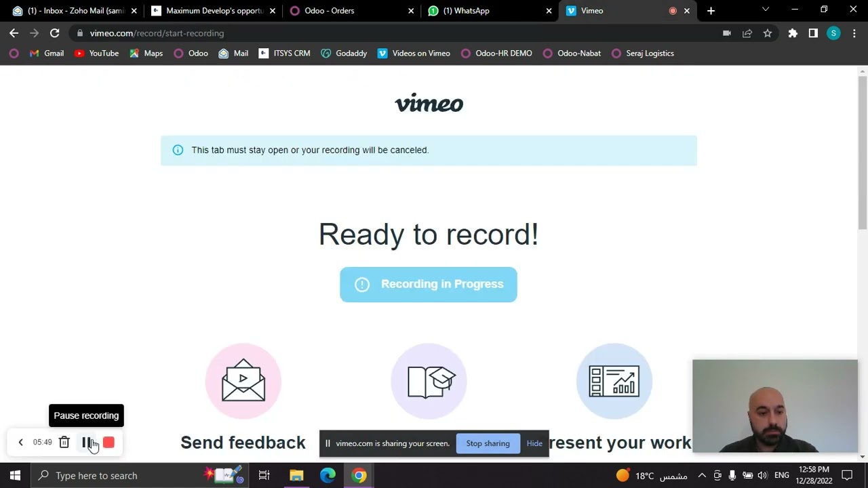
Task: Hide the screen sharing notification bar
Action: click(534, 443)
